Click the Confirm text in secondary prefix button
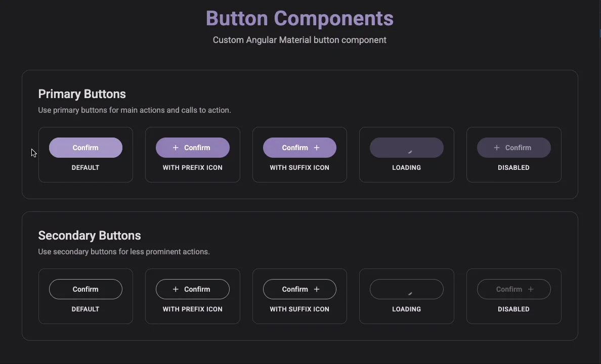Image resolution: width=601 pixels, height=364 pixels. (197, 289)
